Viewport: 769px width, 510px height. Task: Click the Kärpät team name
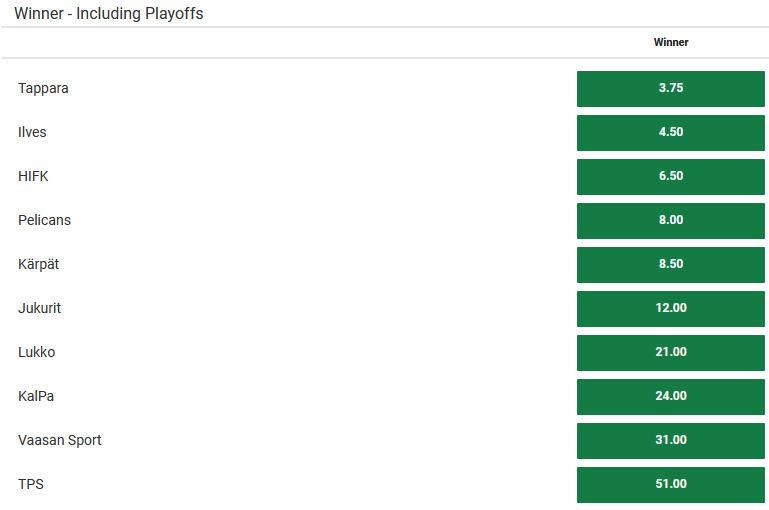pyautogui.click(x=40, y=264)
